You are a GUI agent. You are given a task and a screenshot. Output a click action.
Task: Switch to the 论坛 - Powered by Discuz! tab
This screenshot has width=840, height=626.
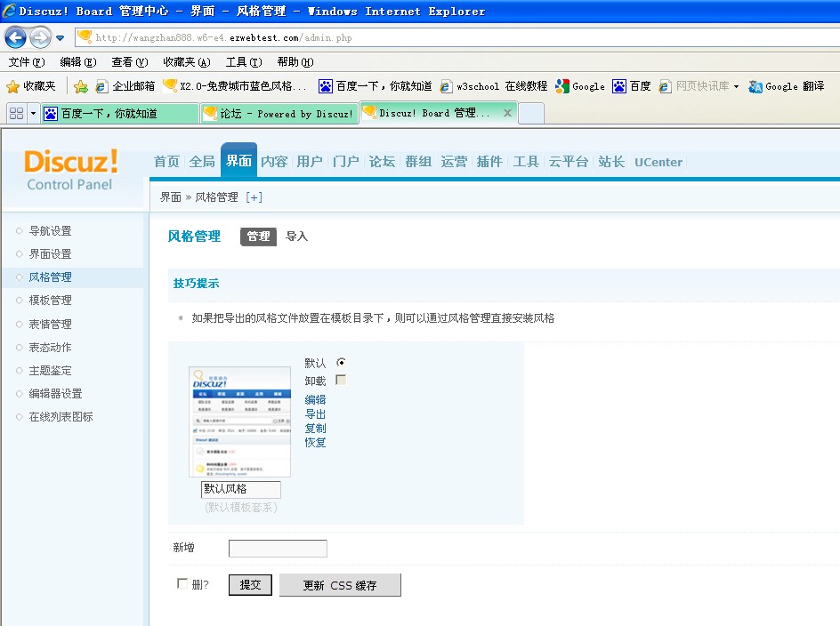[x=279, y=114]
